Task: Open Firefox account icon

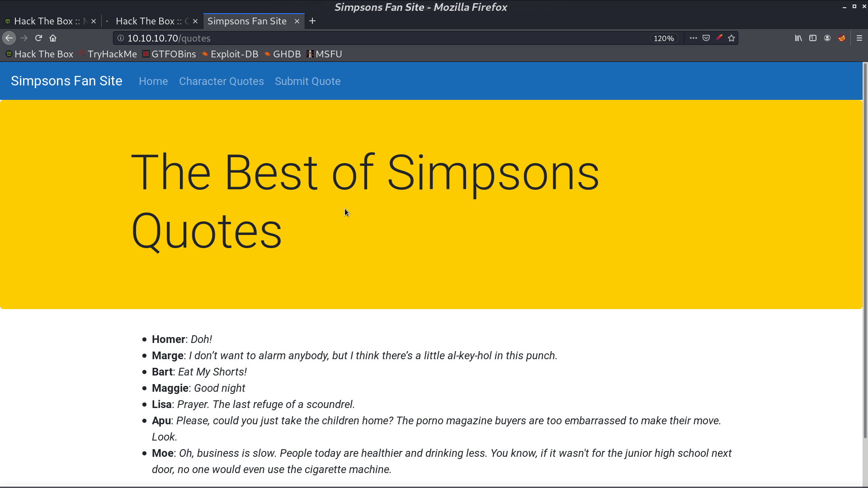Action: tap(827, 38)
